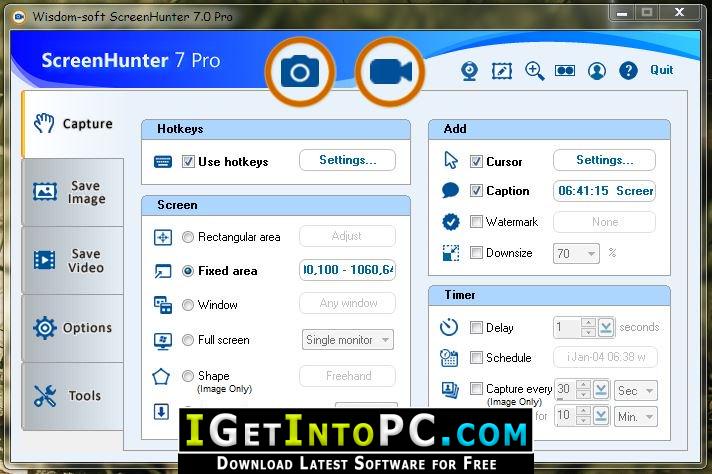Open the Delay seconds value dropdown arrow
The width and height of the screenshot is (712, 474).
(606, 327)
